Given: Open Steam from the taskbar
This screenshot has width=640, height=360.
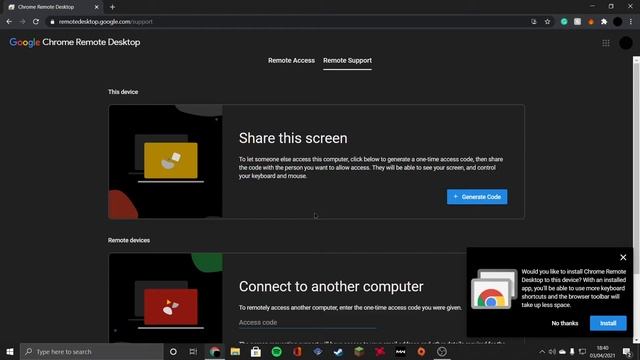Looking at the screenshot, I should click(338, 351).
